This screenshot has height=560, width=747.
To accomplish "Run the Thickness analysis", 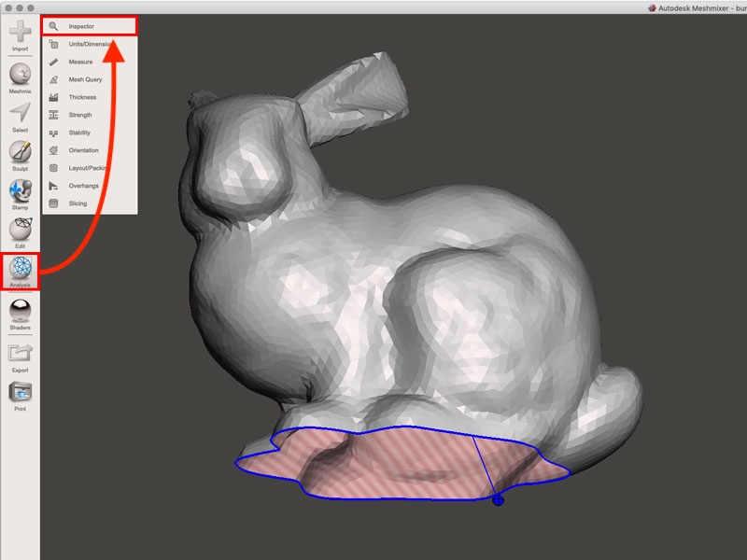I will pos(84,96).
